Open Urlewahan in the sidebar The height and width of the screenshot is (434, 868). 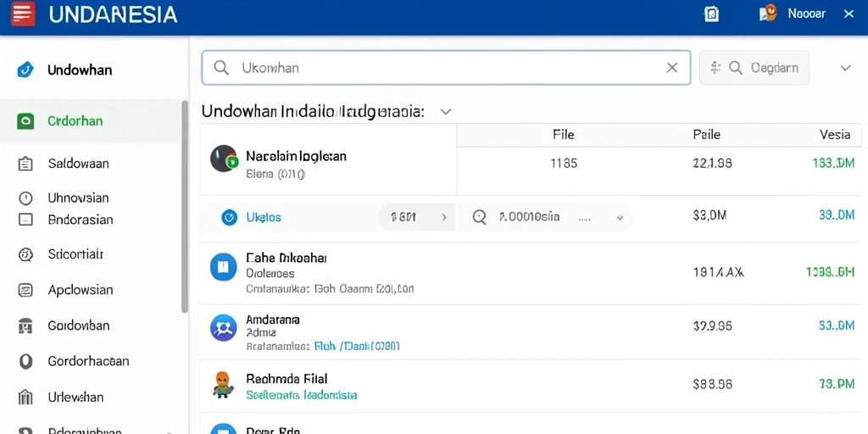click(75, 398)
